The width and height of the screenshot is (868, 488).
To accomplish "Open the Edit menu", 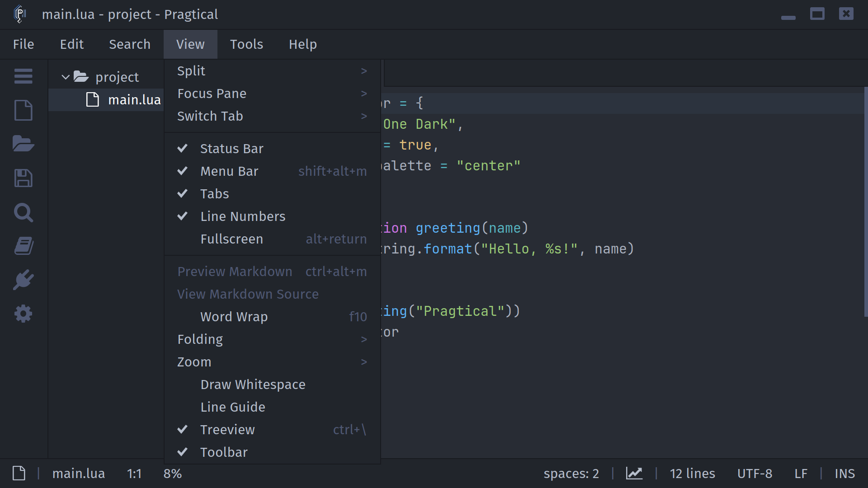I will 72,44.
